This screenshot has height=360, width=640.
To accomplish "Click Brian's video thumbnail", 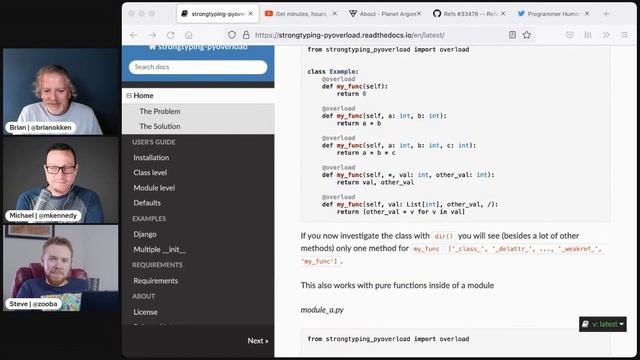I will tap(60, 91).
